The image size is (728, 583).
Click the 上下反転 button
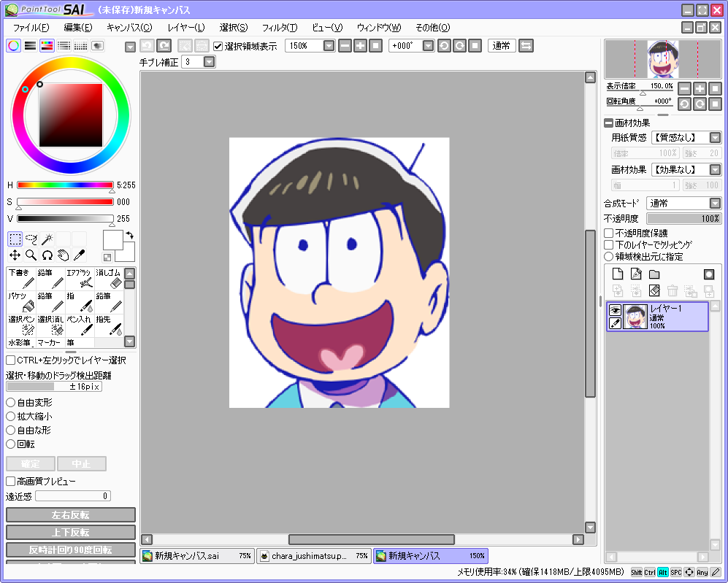(71, 532)
